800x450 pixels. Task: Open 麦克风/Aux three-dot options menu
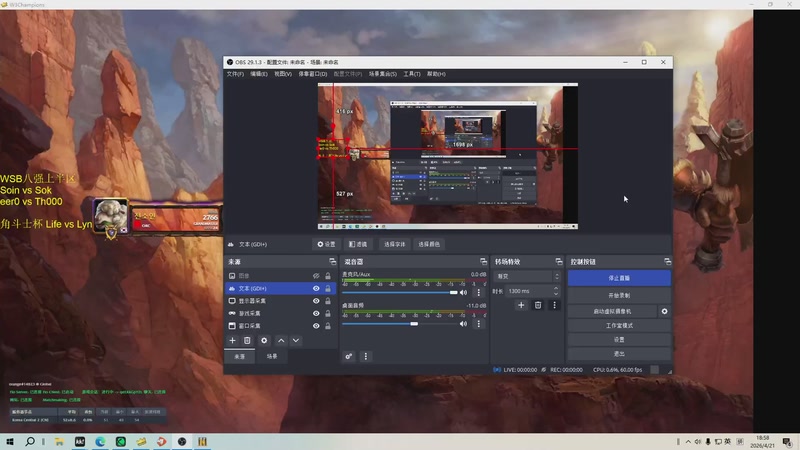tap(479, 292)
